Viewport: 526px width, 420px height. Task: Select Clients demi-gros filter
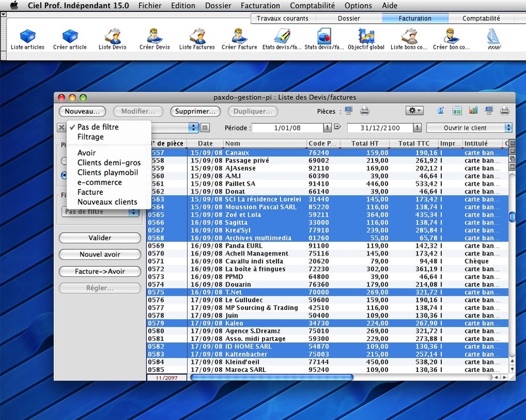[x=109, y=163]
